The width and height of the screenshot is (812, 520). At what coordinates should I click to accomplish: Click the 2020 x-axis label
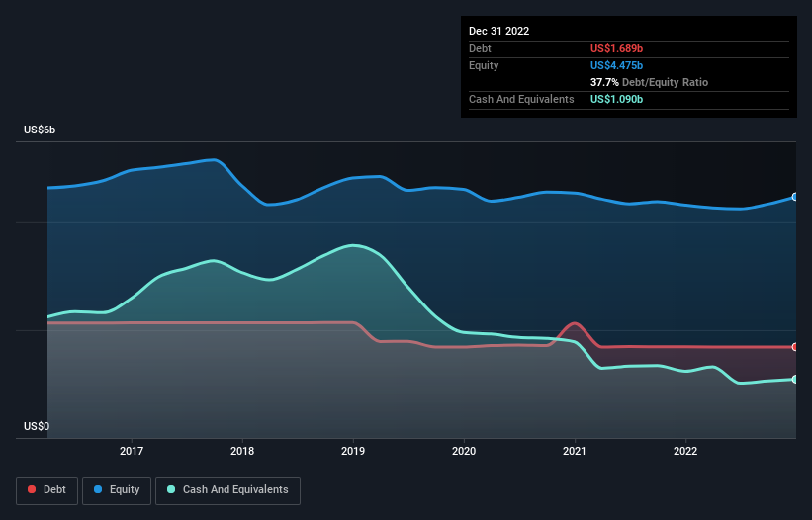coord(464,451)
